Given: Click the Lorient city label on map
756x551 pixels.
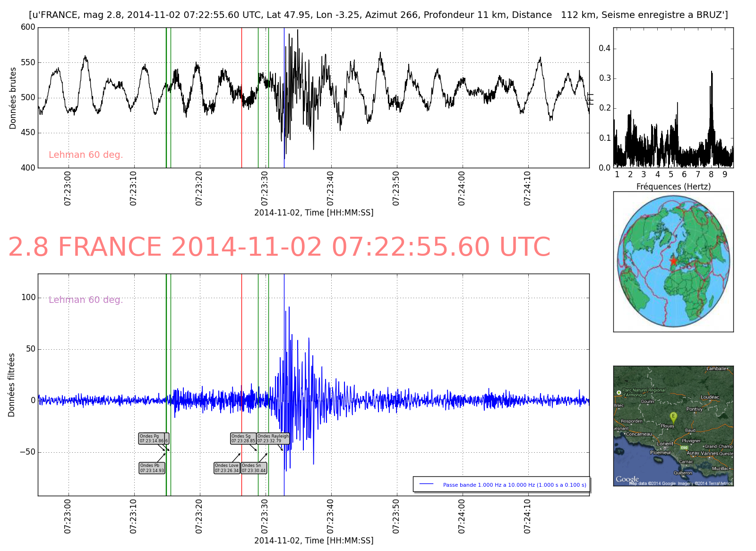Looking at the screenshot, I should [x=665, y=444].
